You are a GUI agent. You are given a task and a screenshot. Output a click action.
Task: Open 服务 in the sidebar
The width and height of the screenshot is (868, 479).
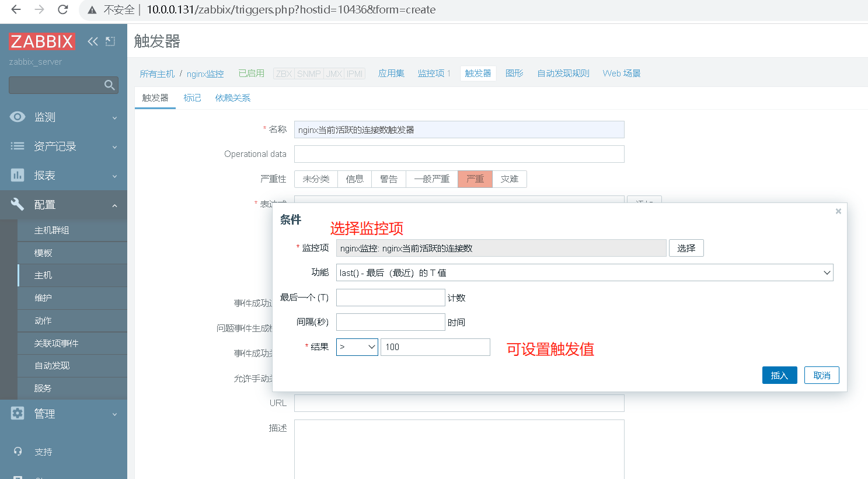click(x=72, y=389)
